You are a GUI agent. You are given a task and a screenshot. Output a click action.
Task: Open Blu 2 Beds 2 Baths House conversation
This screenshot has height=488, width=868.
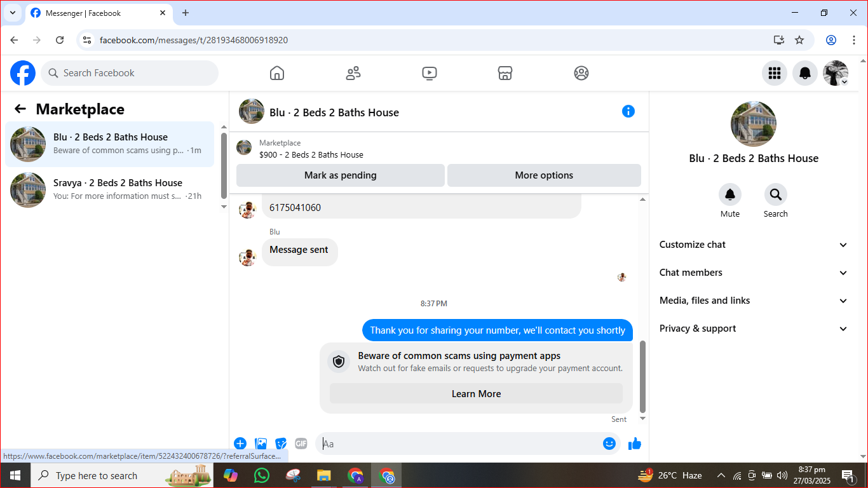[x=110, y=144]
